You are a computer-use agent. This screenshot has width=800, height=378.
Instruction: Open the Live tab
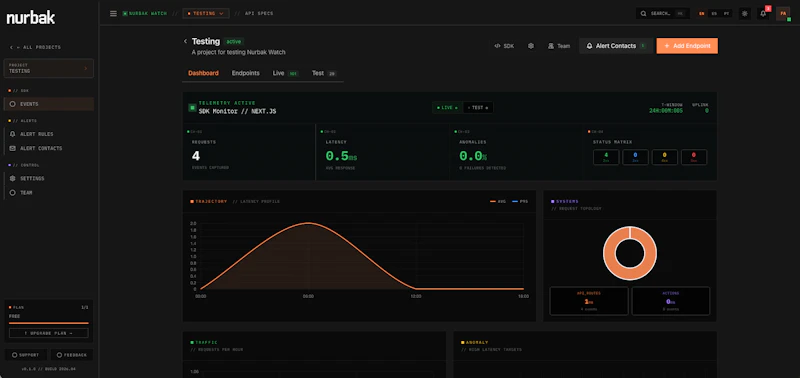285,73
